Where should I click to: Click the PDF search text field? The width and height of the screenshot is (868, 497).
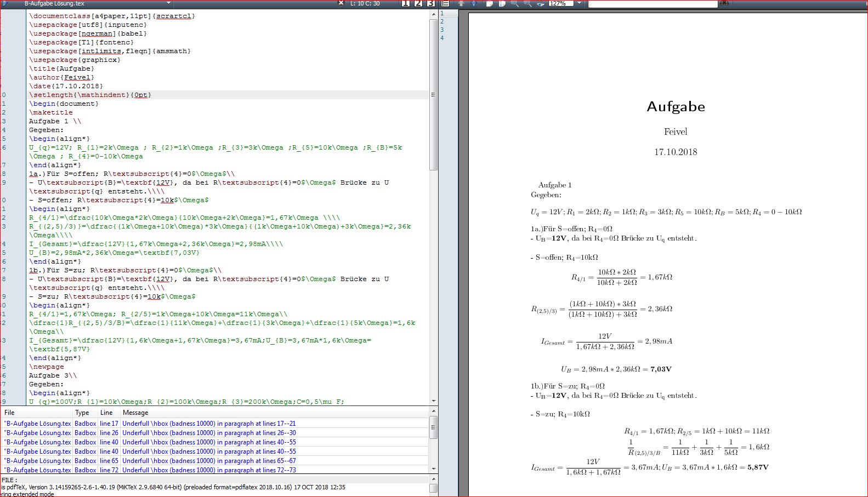point(653,3)
